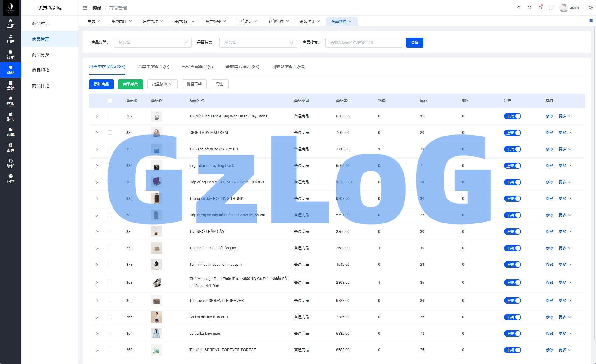The image size is (596, 364).
Task: Switch to 回收站的商品(63) tab
Action: [288, 67]
